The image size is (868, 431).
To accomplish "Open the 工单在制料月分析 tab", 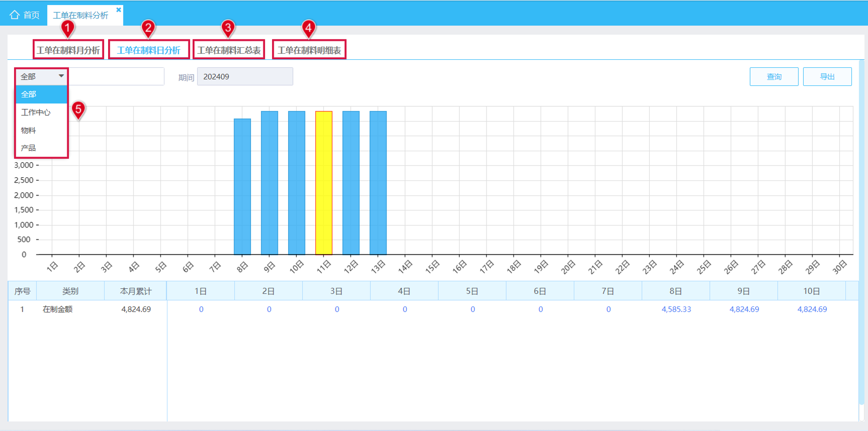I will tap(68, 50).
